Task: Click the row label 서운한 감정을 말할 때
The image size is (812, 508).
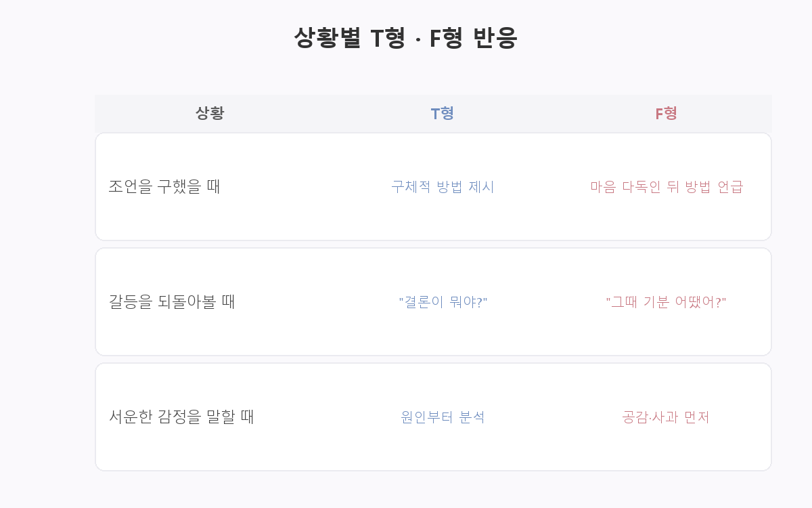Action: (181, 417)
